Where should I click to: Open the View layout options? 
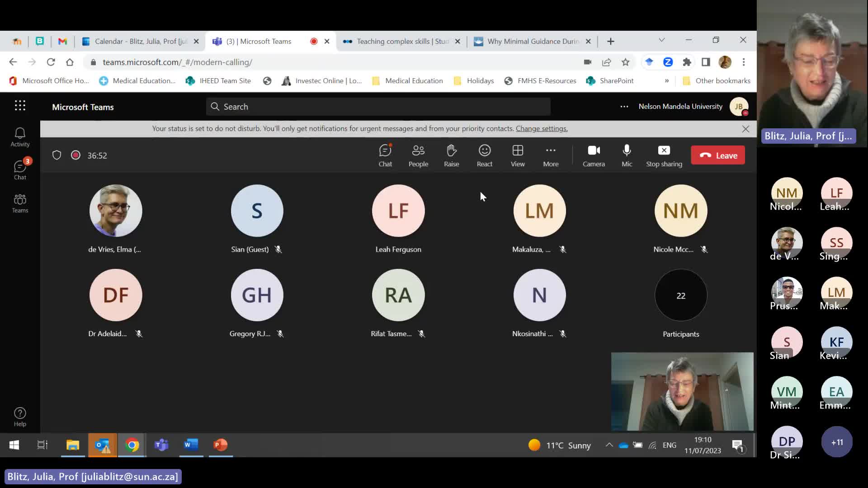(518, 155)
